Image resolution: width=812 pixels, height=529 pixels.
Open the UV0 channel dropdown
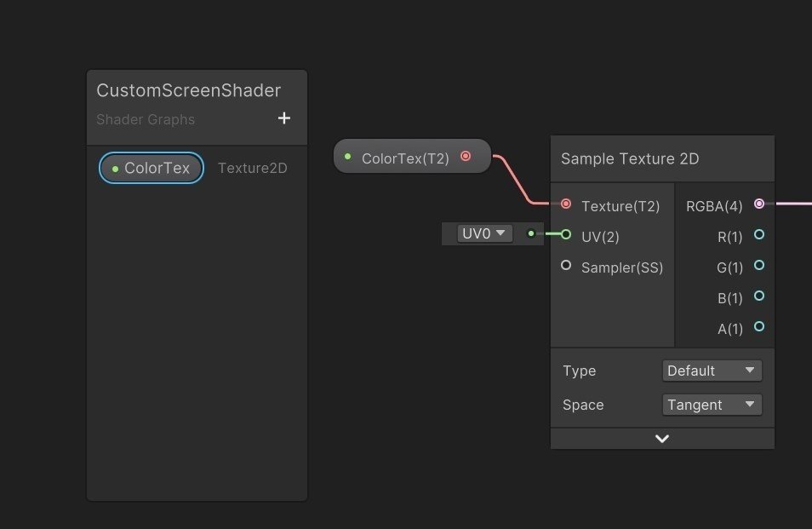[484, 233]
